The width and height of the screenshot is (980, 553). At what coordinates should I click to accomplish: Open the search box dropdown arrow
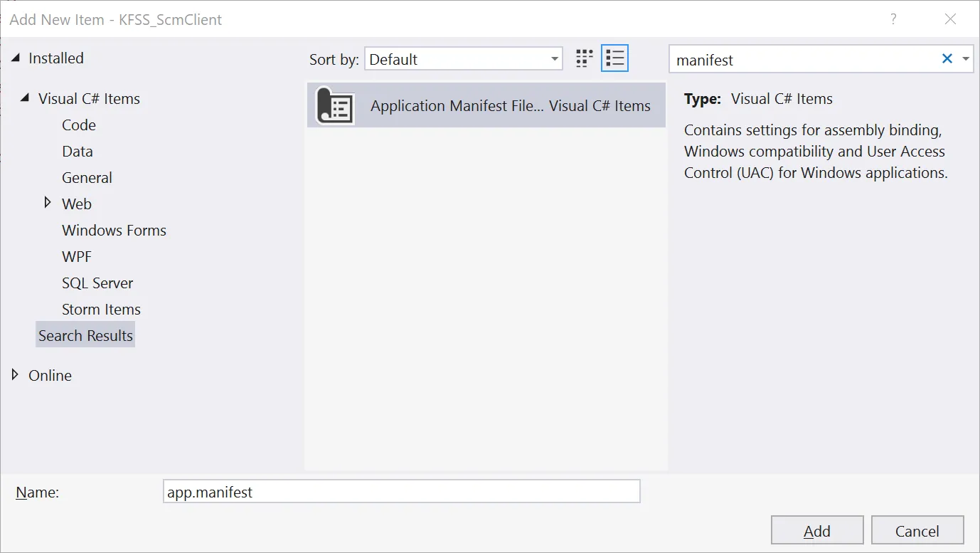click(966, 59)
